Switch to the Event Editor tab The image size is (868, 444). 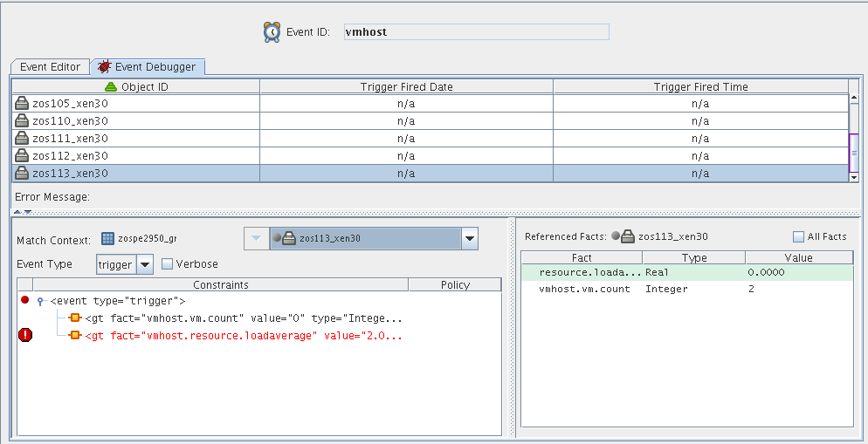tap(50, 66)
